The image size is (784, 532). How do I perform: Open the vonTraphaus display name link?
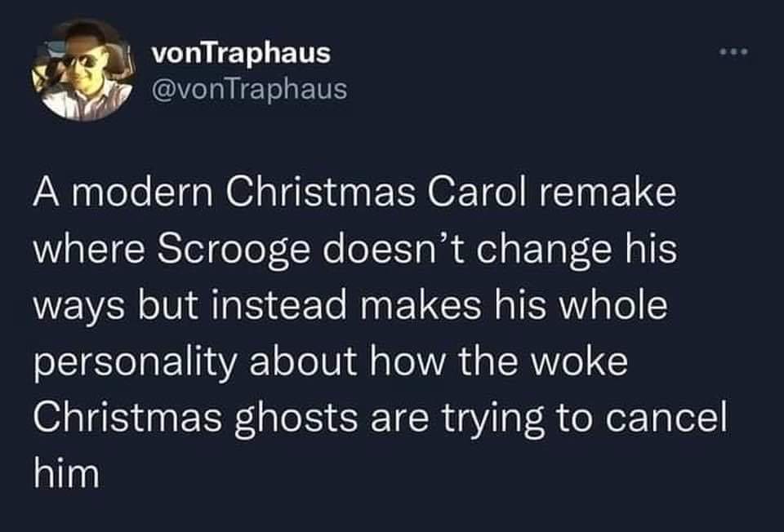coord(241,54)
